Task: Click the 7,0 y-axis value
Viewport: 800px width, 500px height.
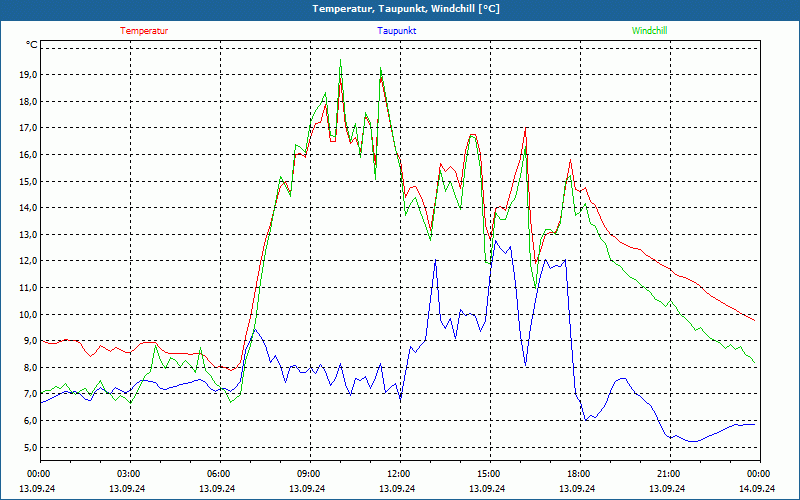Action: coord(31,394)
